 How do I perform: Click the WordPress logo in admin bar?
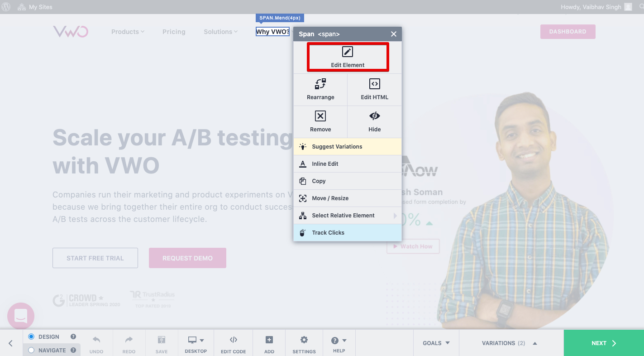click(x=6, y=7)
